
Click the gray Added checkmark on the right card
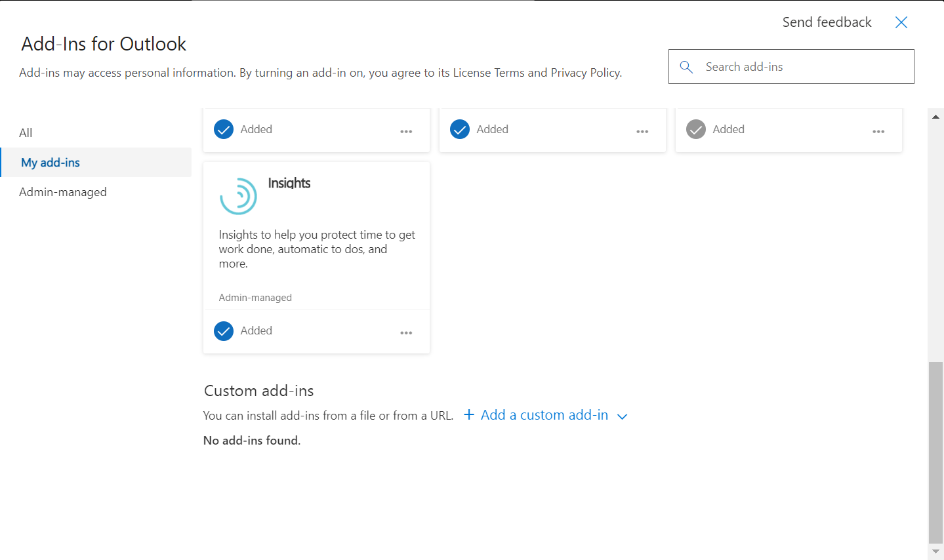(x=695, y=129)
